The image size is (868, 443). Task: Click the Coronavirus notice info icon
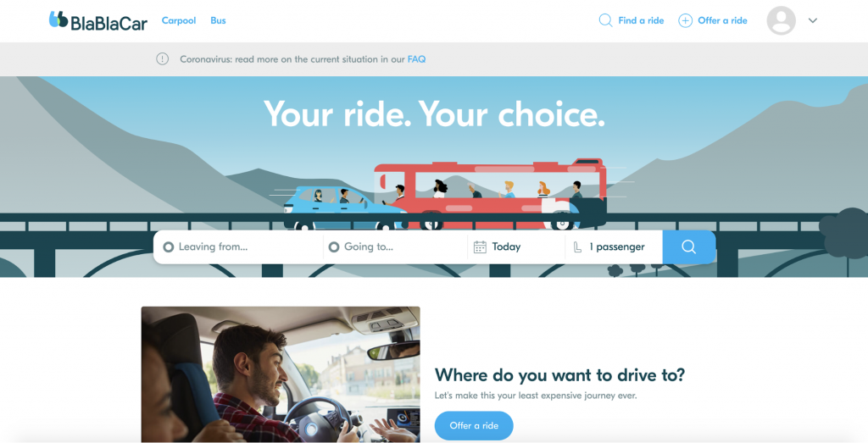pyautogui.click(x=162, y=58)
